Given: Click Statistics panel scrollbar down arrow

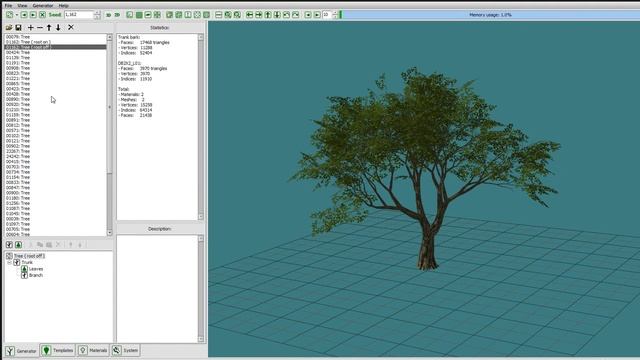Looking at the screenshot, I should pyautogui.click(x=201, y=217).
